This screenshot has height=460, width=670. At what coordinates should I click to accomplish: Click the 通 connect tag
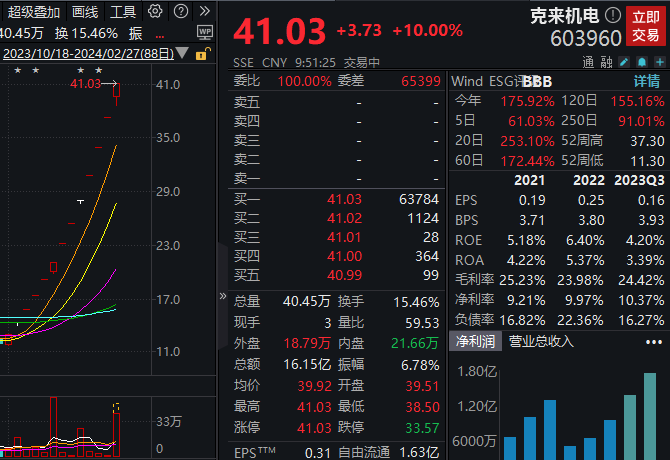coord(588,62)
